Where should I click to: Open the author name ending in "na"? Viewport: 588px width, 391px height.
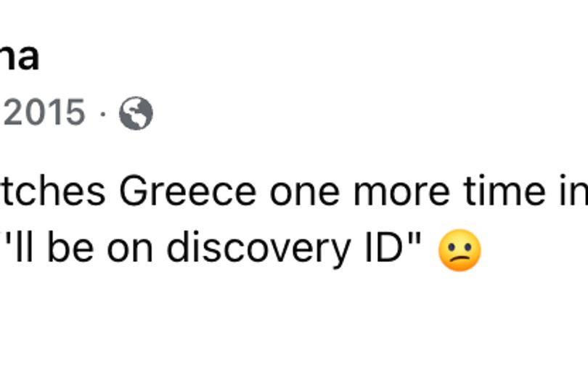pos(20,57)
